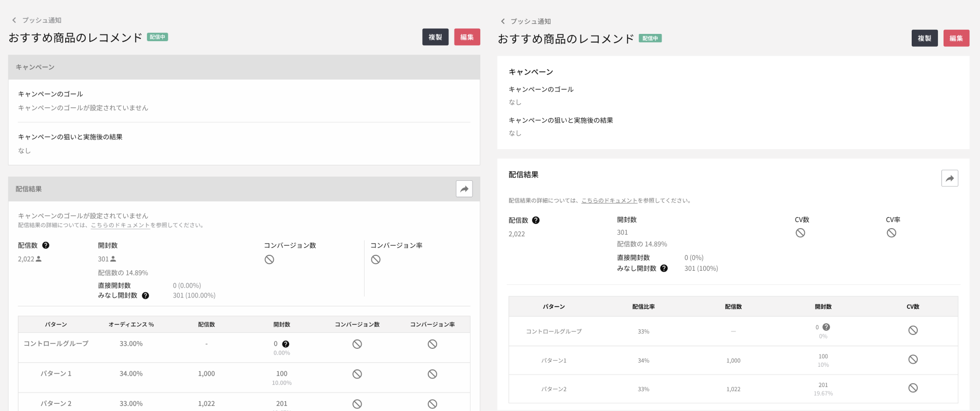Click the CV数 column header in the right table
Image resolution: width=980 pixels, height=411 pixels.
pos(913,307)
